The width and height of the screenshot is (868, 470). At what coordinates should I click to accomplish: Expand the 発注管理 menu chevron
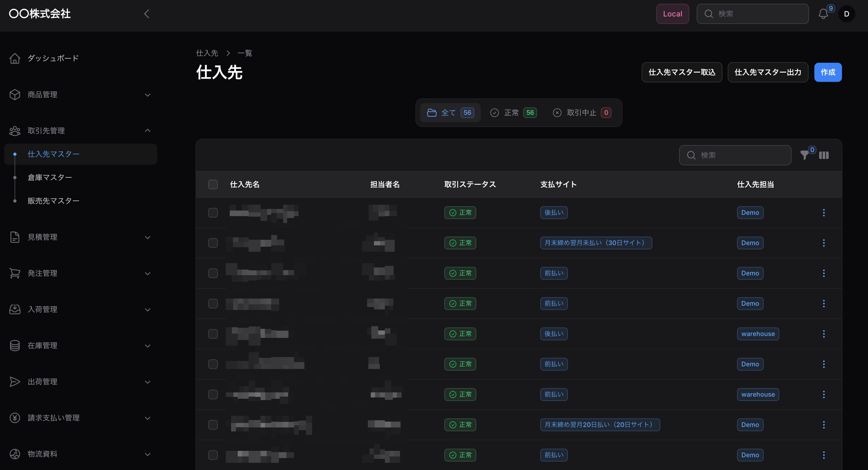coord(148,274)
